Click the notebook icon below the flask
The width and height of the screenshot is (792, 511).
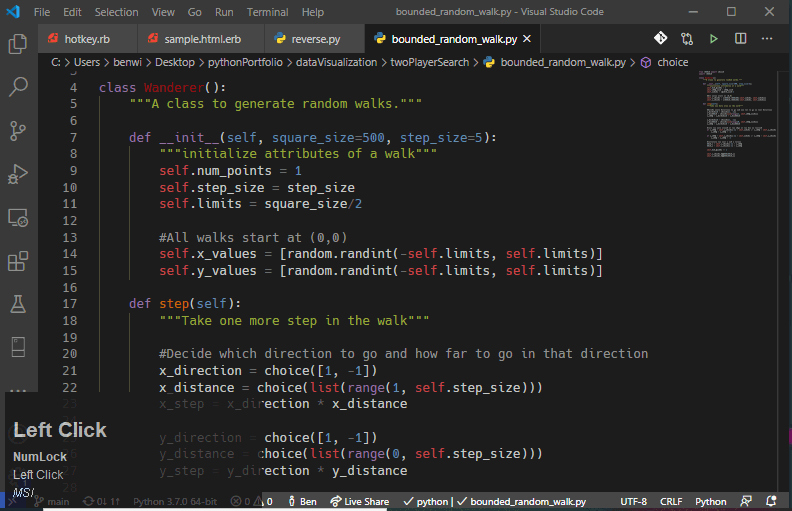coord(18,347)
